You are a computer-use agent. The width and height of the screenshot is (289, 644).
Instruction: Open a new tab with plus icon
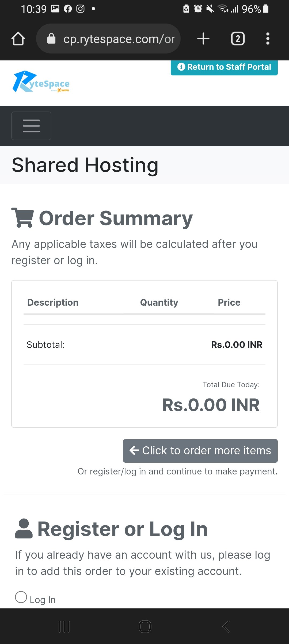point(203,39)
